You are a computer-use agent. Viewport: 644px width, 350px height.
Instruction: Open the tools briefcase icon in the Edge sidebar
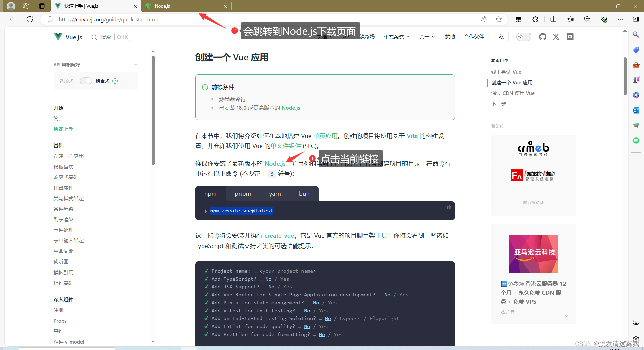coord(636,65)
